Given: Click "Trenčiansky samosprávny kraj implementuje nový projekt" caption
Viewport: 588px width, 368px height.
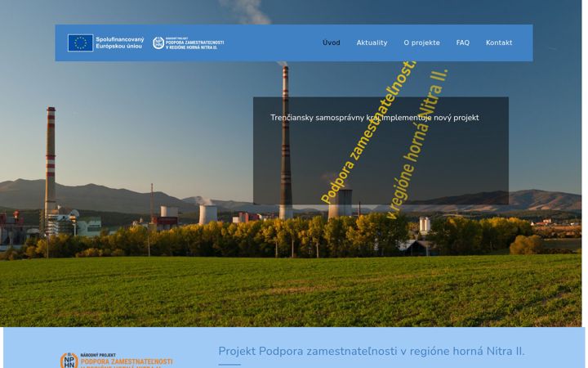Looking at the screenshot, I should 374,118.
